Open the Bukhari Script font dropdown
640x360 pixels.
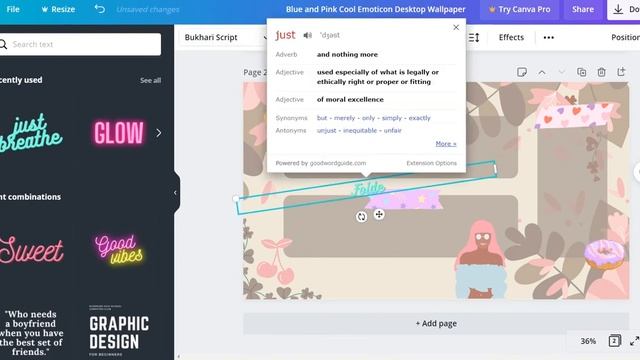[x=225, y=37]
